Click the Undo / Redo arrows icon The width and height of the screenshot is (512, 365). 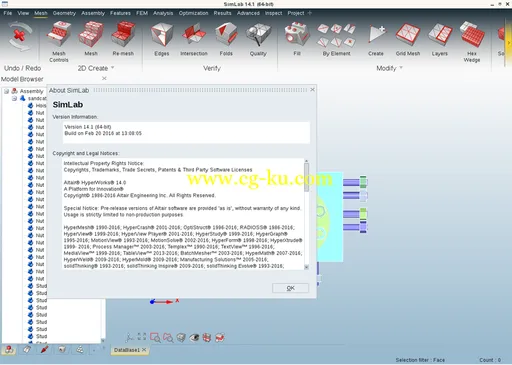pos(19,36)
